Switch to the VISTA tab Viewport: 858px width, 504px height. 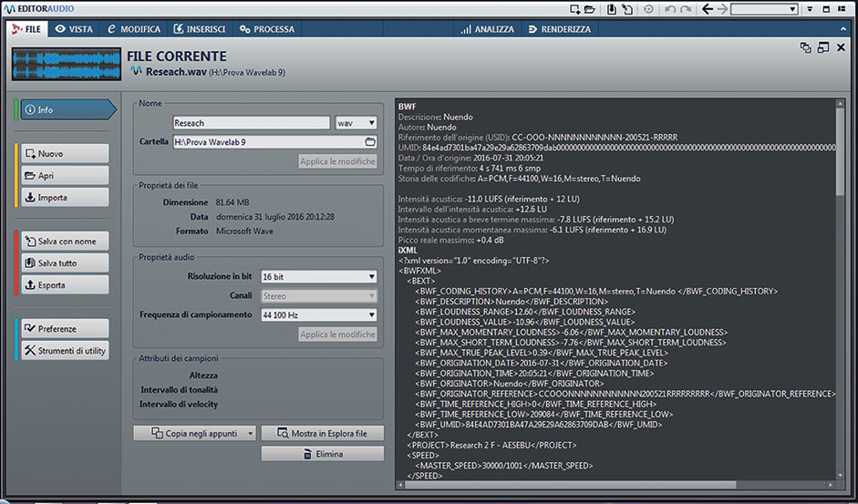point(74,29)
